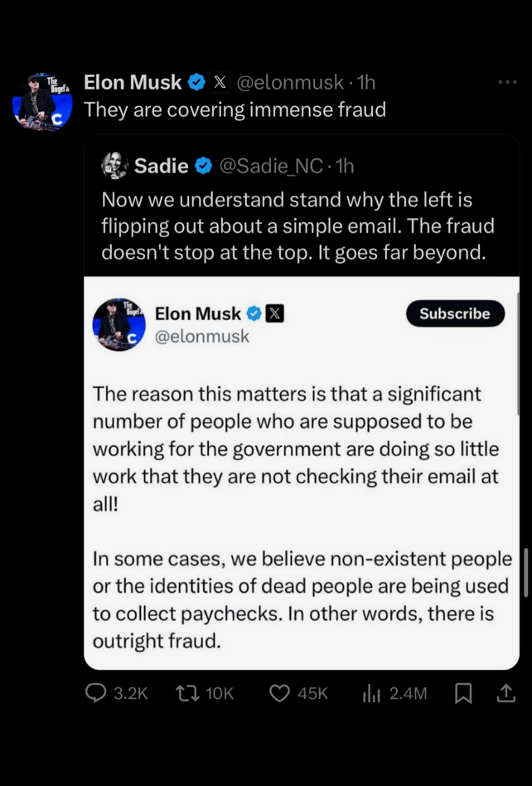Open the 'They are covering immense fraud' post text

pos(235,109)
